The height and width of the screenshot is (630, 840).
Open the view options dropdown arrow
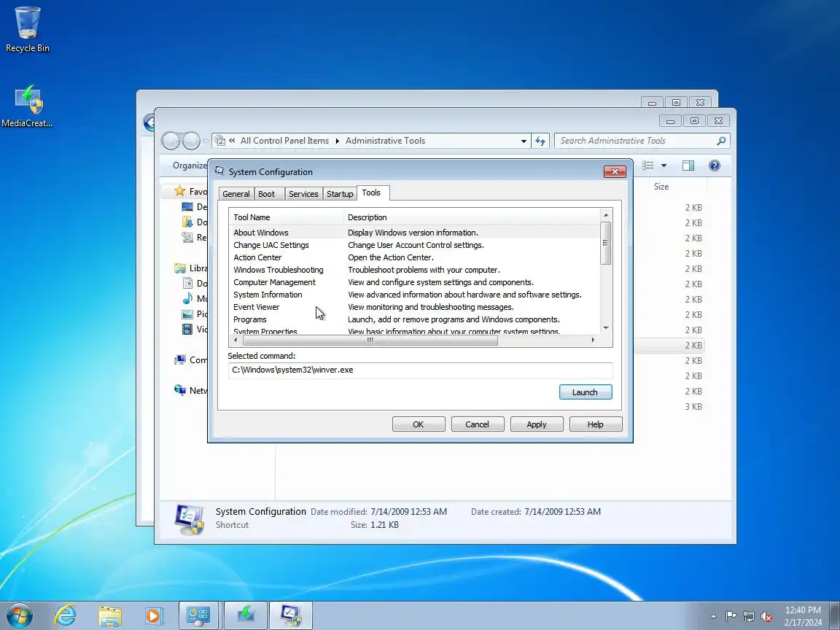(x=664, y=166)
